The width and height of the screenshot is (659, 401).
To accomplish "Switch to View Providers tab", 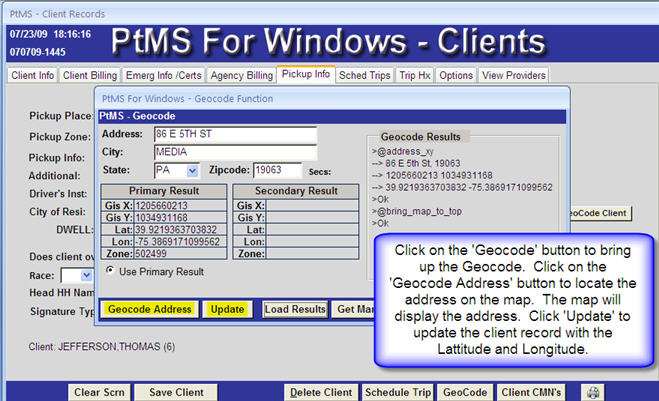I will [514, 75].
